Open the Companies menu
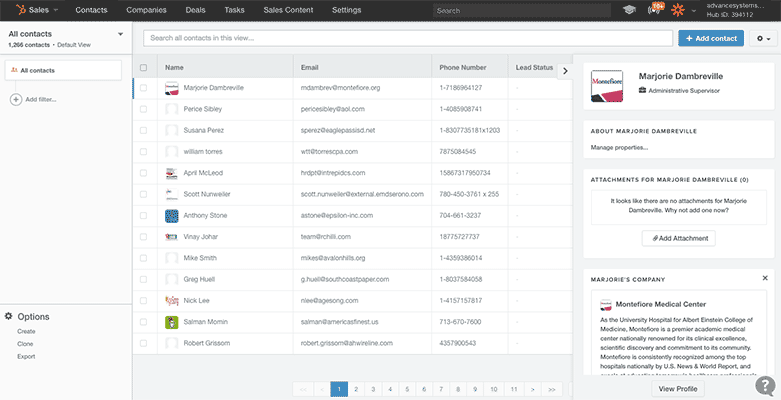 146,10
